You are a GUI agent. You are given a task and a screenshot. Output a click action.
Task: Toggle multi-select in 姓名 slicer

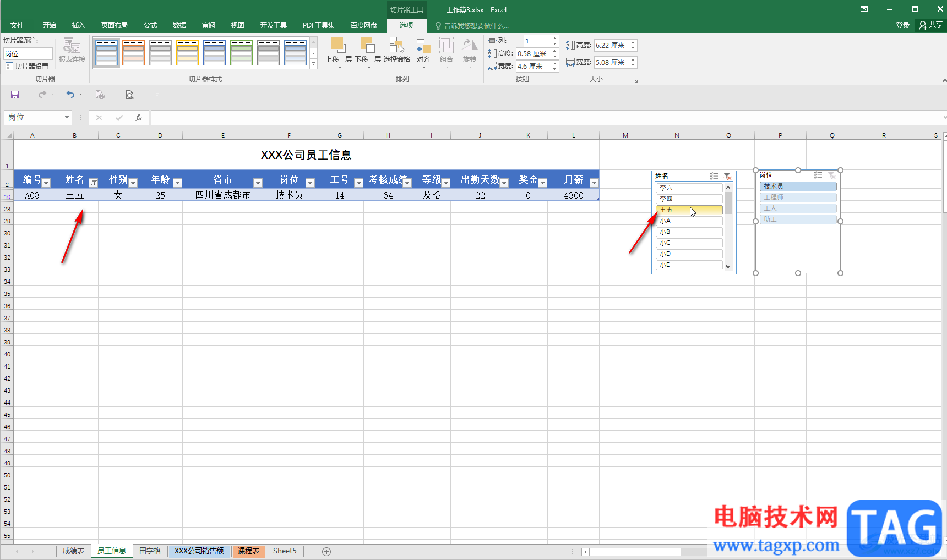(714, 176)
